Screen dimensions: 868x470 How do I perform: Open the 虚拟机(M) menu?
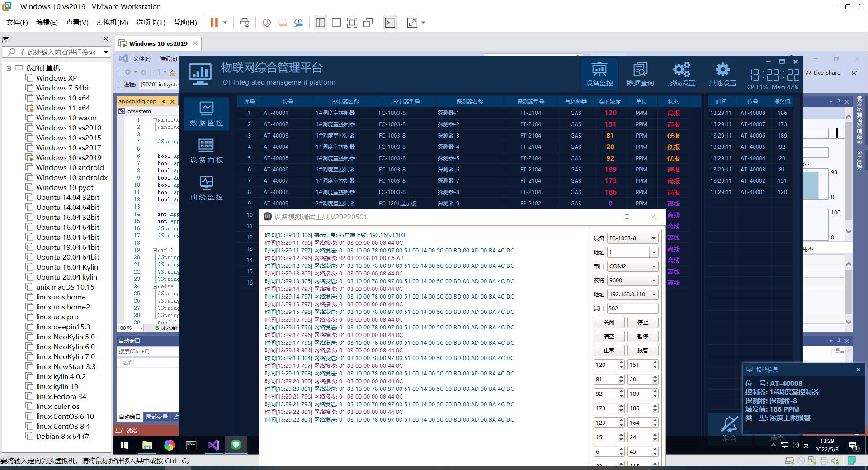point(112,23)
